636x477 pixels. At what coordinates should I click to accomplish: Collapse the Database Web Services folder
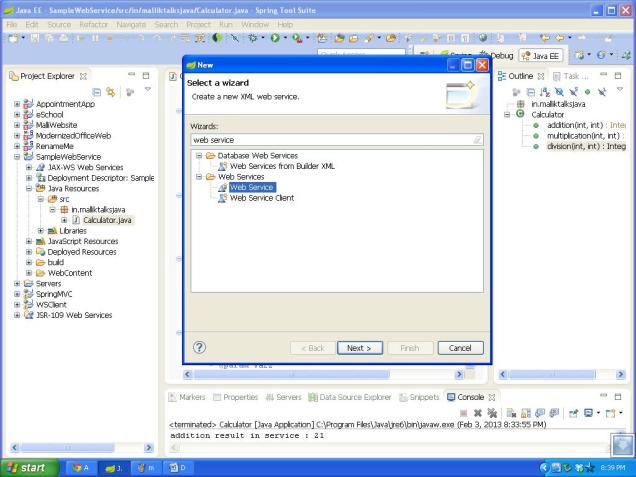[197, 155]
